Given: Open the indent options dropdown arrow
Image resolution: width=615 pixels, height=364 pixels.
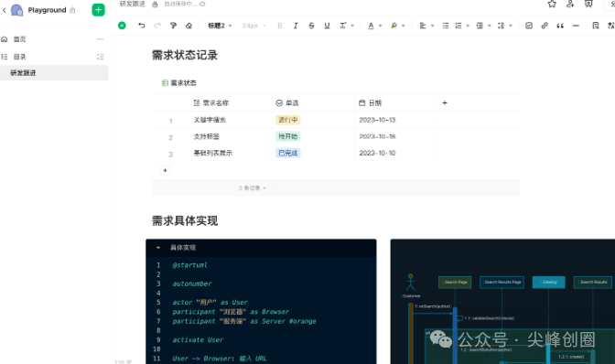Looking at the screenshot, I should pyautogui.click(x=489, y=26).
